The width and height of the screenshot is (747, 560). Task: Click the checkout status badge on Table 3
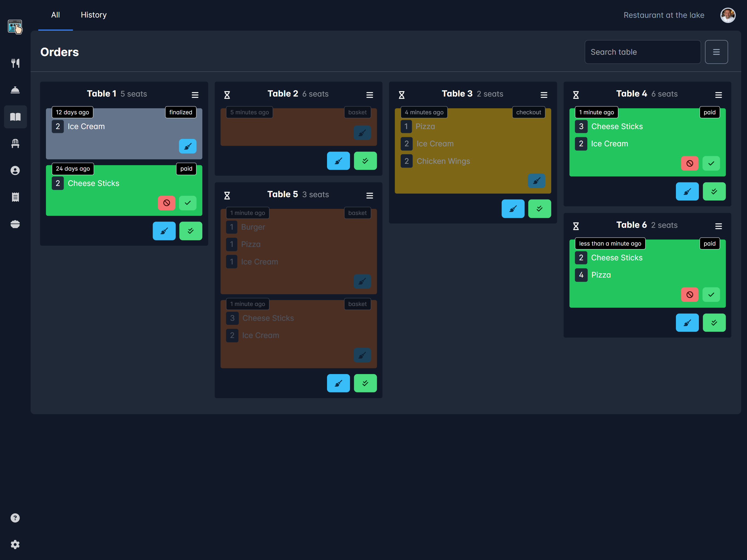click(x=529, y=112)
